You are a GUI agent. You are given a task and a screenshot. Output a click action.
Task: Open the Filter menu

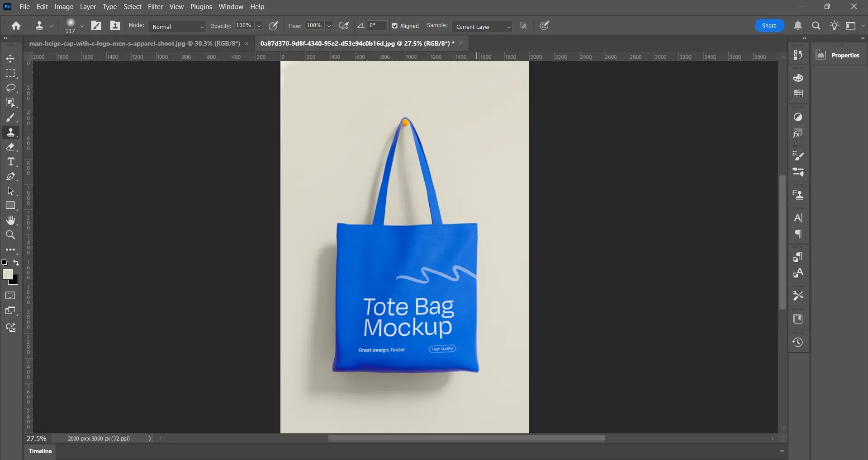155,6
